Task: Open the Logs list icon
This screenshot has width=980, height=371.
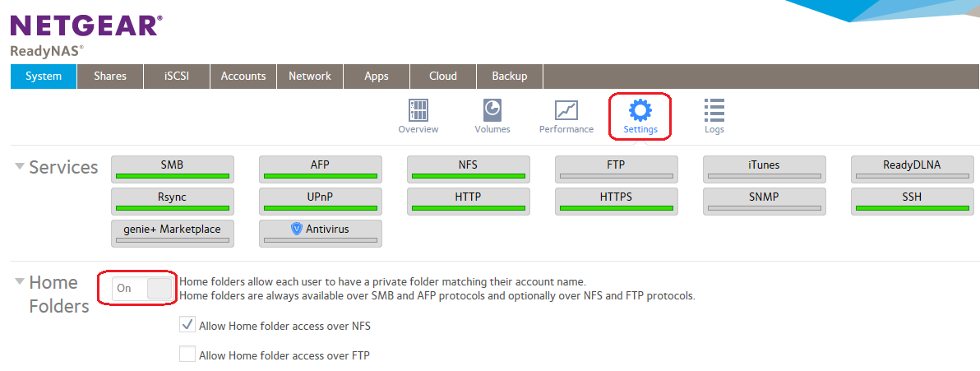Action: 714,110
